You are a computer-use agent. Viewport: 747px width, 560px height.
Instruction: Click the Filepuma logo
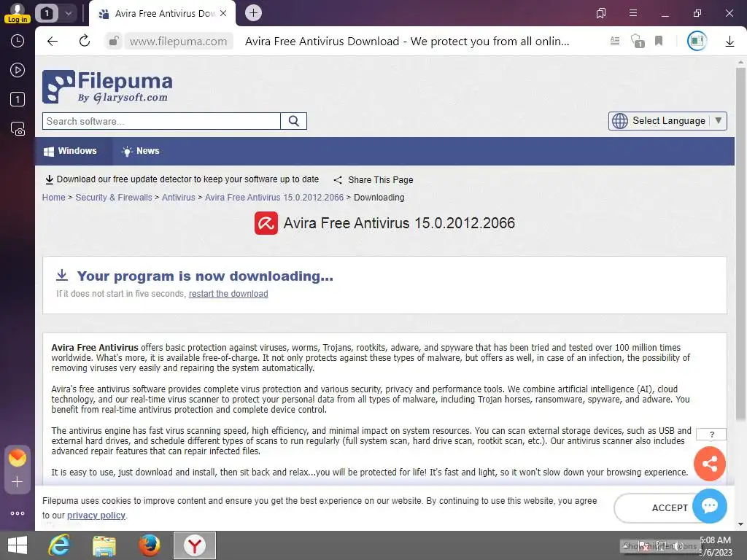(108, 87)
